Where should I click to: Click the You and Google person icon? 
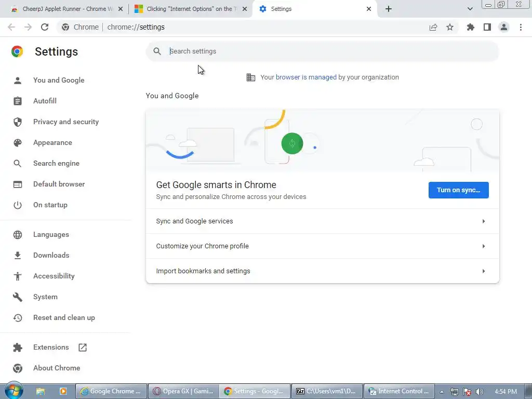tap(18, 81)
